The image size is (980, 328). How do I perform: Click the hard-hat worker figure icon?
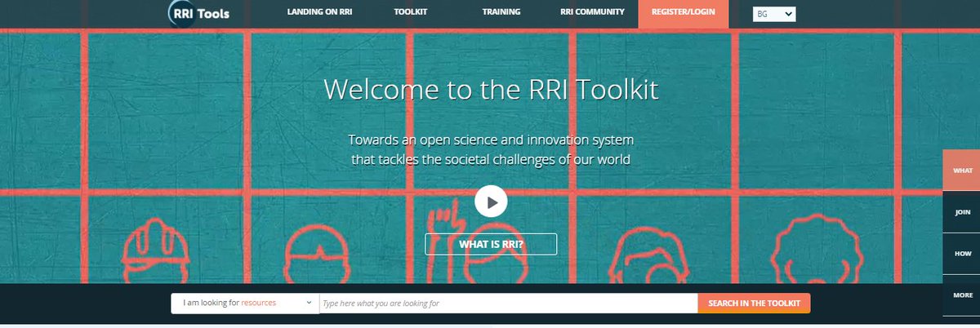coord(156,250)
